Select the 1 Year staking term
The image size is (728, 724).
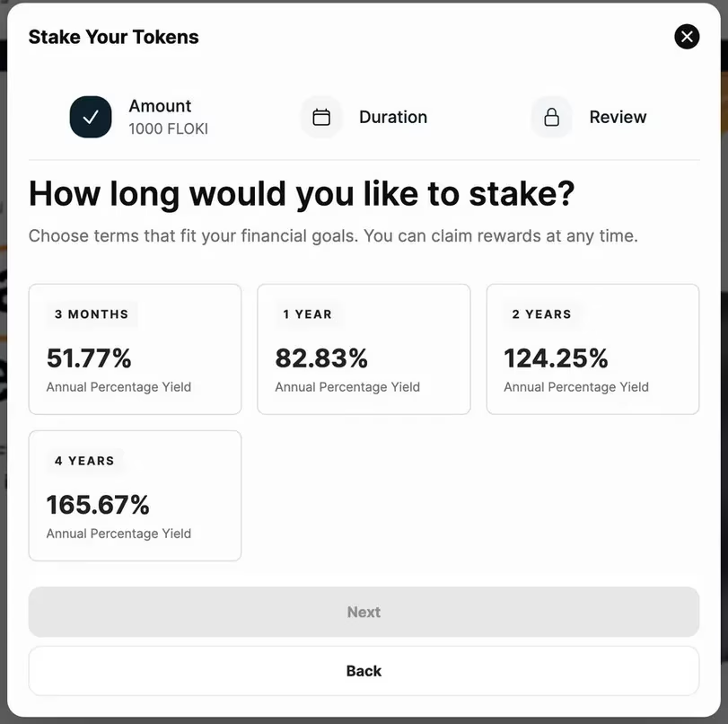[364, 349]
